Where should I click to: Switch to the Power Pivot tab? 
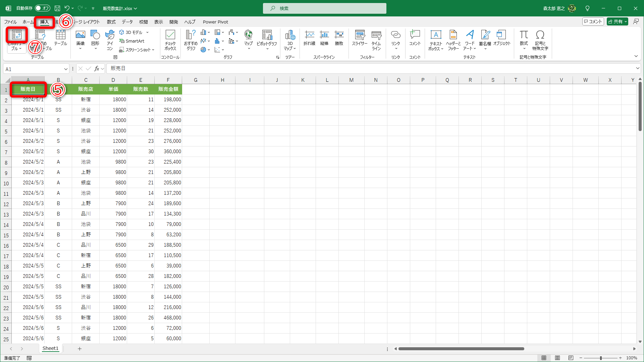(215, 22)
